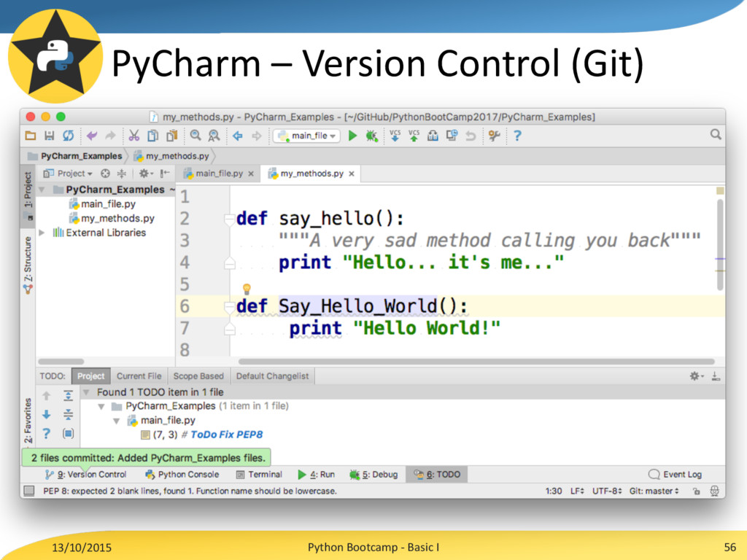Click Search Everywhere magnifier at top right

coord(716,135)
